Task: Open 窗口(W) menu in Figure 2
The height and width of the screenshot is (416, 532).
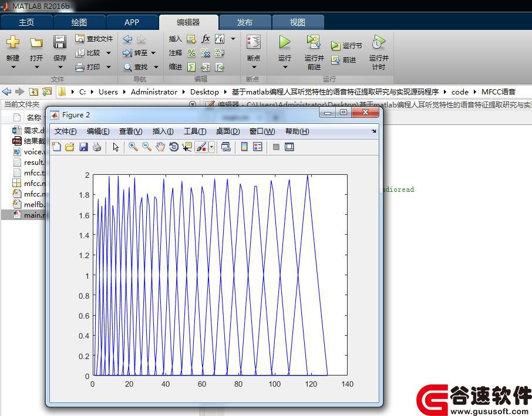Action: (x=262, y=131)
